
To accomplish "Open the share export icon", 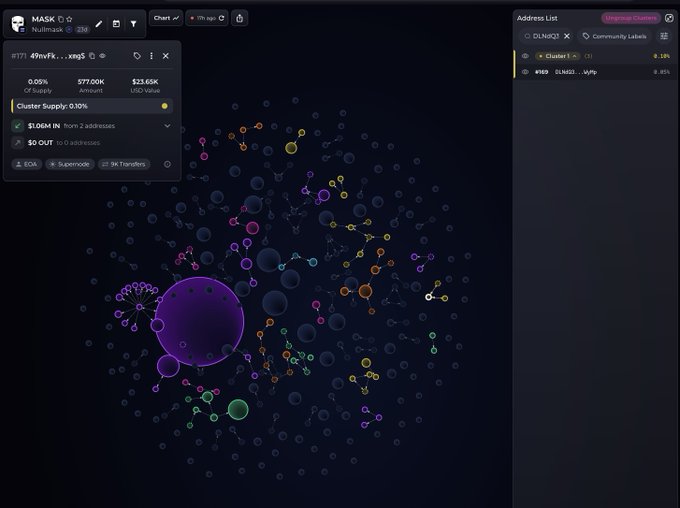I will tap(239, 18).
